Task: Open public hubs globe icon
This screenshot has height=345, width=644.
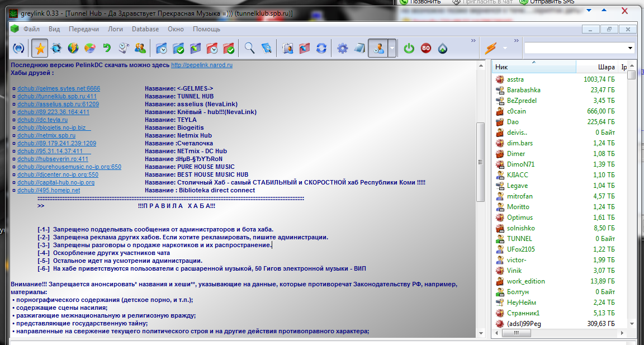Action: click(73, 49)
